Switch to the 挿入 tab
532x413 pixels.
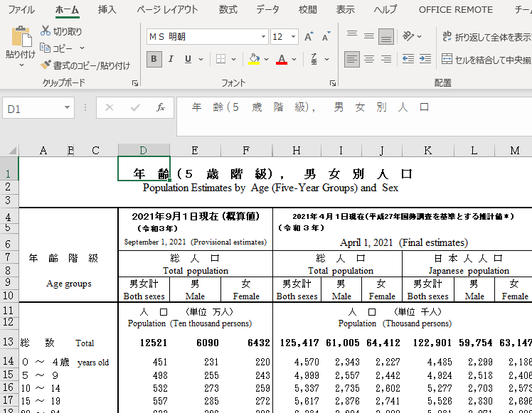[107, 9]
